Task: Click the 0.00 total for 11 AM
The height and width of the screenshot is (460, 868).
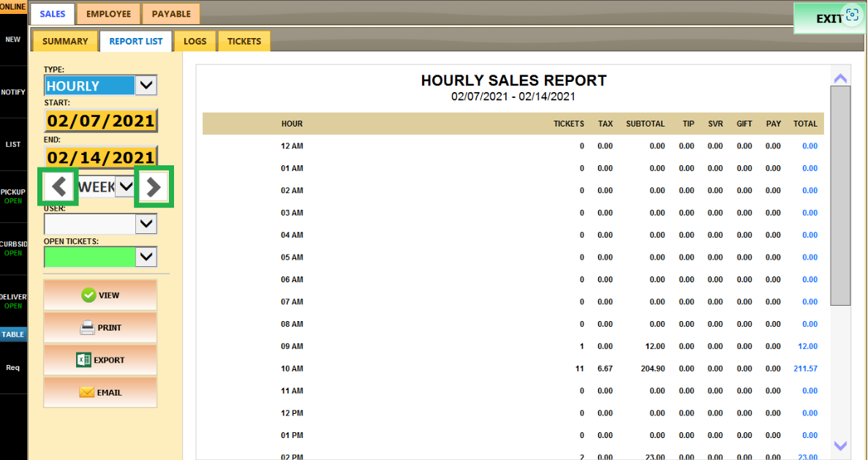Action: point(810,391)
